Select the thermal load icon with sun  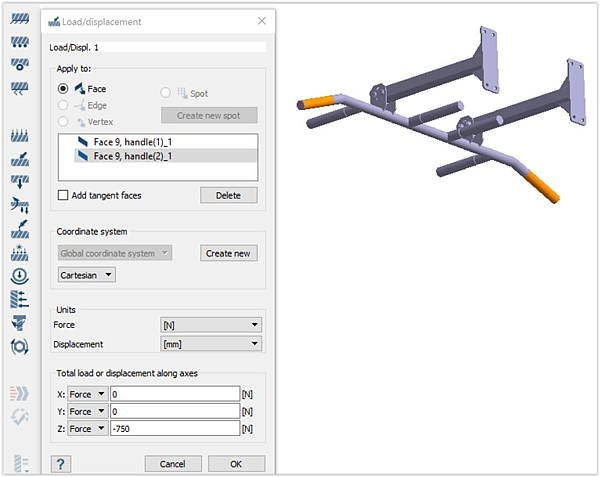click(20, 252)
